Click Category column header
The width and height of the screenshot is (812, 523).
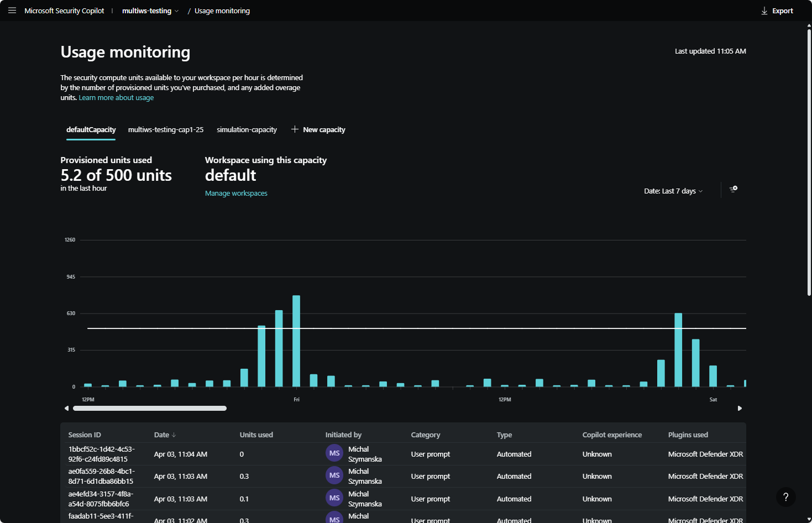426,435
